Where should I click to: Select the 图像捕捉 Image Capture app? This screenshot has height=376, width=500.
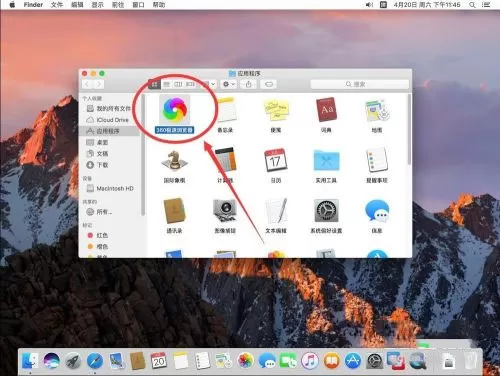(225, 211)
